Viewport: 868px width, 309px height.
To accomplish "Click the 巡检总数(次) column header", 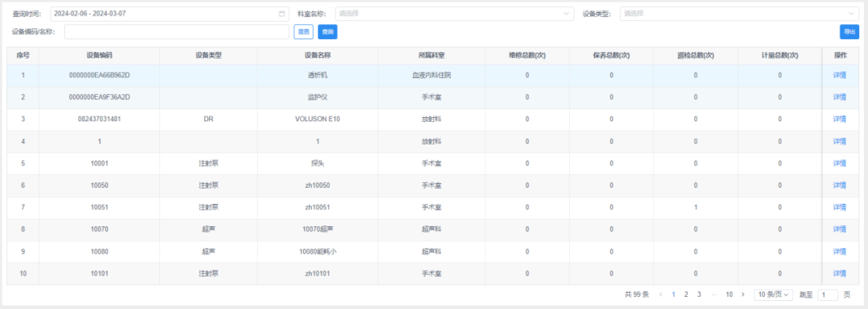I will coord(695,55).
